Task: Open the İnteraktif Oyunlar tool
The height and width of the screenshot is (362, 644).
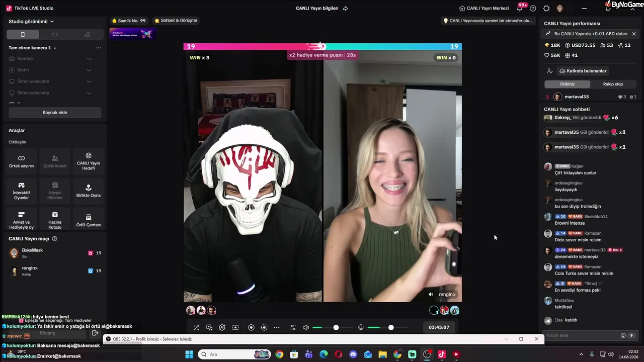Action: pyautogui.click(x=21, y=191)
